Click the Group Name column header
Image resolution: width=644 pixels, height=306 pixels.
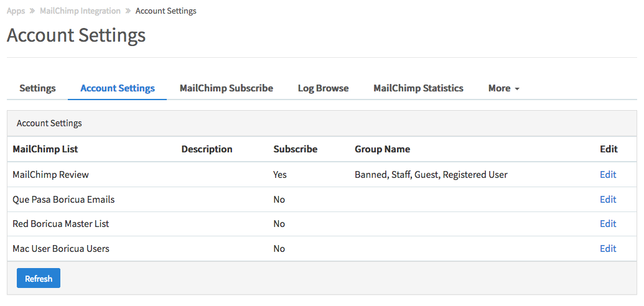click(x=382, y=149)
